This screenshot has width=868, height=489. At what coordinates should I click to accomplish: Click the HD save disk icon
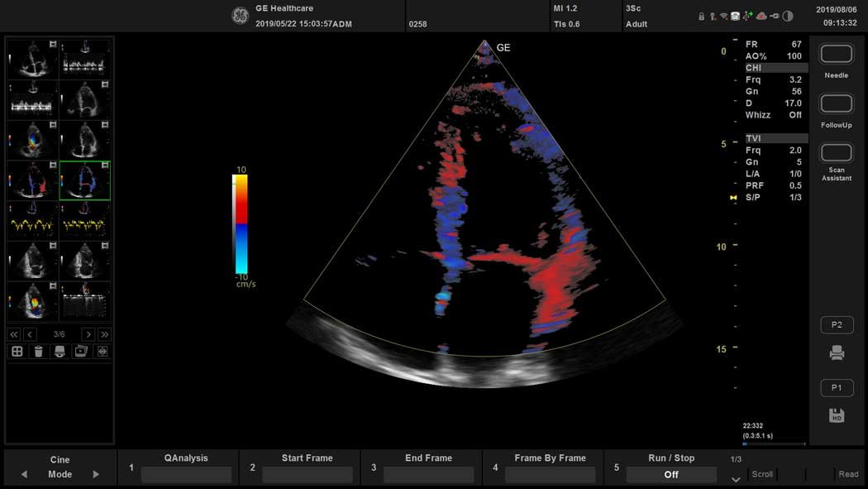(x=836, y=416)
